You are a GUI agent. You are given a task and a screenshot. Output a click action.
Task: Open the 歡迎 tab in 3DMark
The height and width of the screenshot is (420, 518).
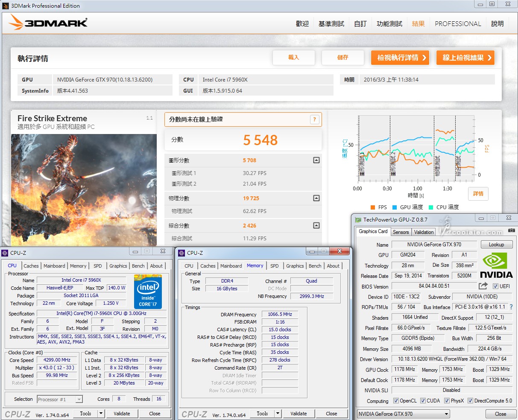click(302, 24)
